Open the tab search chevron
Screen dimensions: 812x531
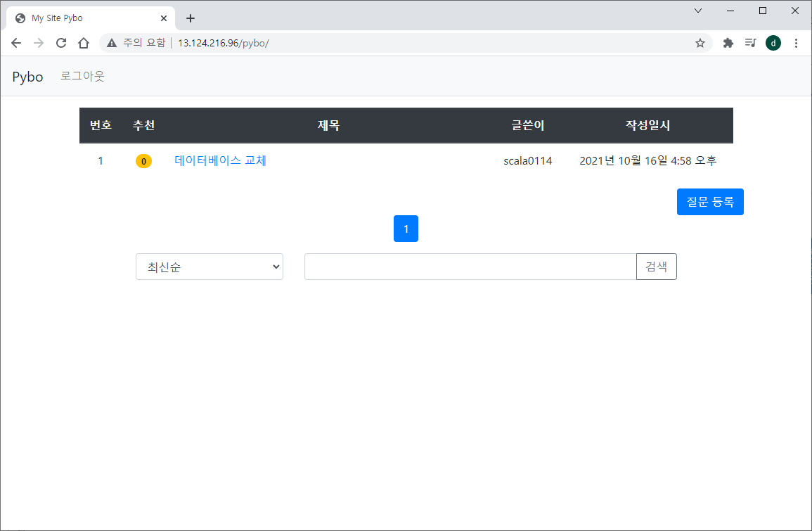pos(698,11)
